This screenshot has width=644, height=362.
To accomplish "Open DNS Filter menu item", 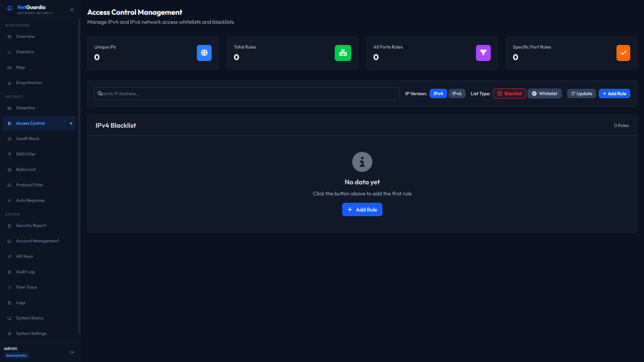I will (39, 154).
